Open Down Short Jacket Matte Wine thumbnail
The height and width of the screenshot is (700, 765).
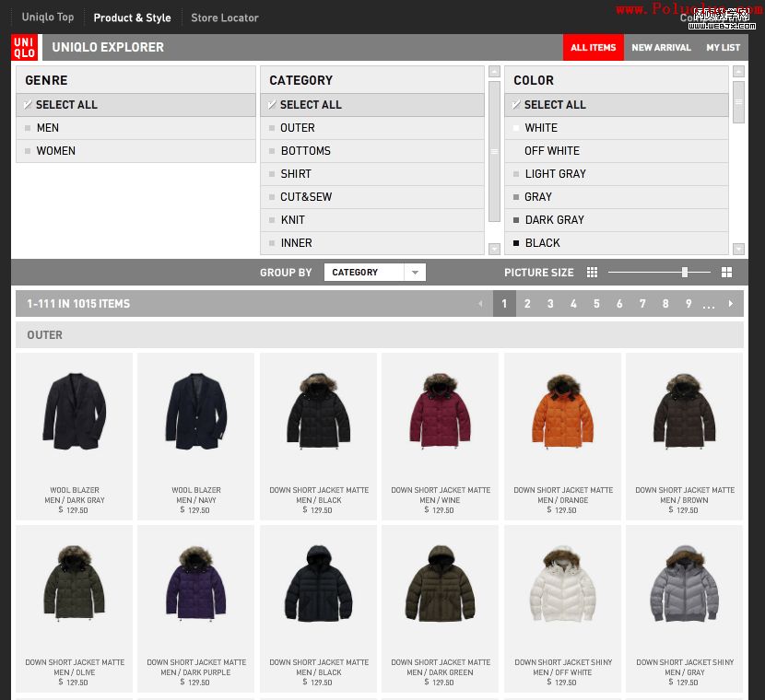[441, 437]
